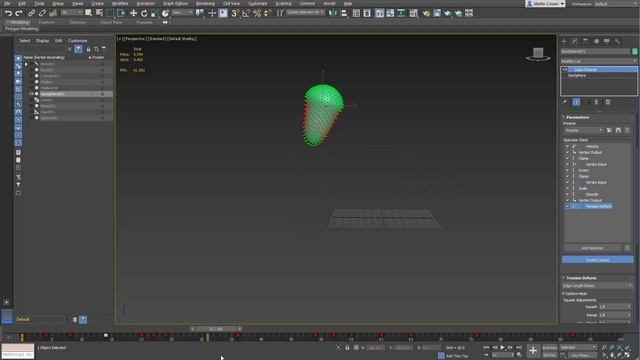Click the Enable Display button
The height and width of the screenshot is (360, 640).
(x=598, y=260)
